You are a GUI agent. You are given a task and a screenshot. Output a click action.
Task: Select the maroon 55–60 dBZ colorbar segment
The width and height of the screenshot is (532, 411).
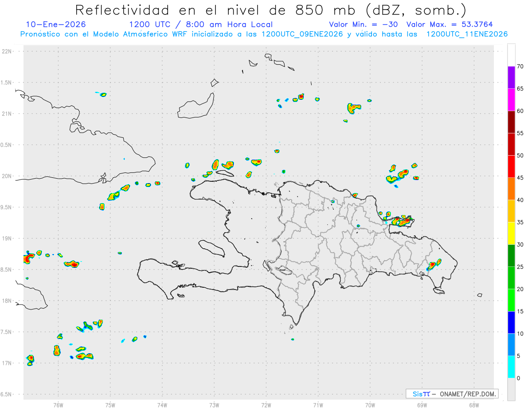click(x=511, y=122)
